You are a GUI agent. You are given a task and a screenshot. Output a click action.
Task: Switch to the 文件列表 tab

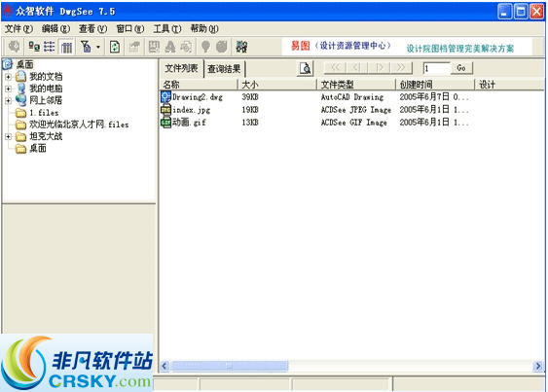click(181, 68)
